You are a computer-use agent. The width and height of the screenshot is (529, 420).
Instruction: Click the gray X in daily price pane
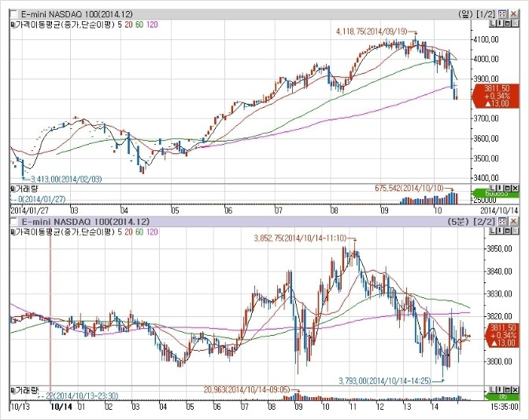(515, 23)
